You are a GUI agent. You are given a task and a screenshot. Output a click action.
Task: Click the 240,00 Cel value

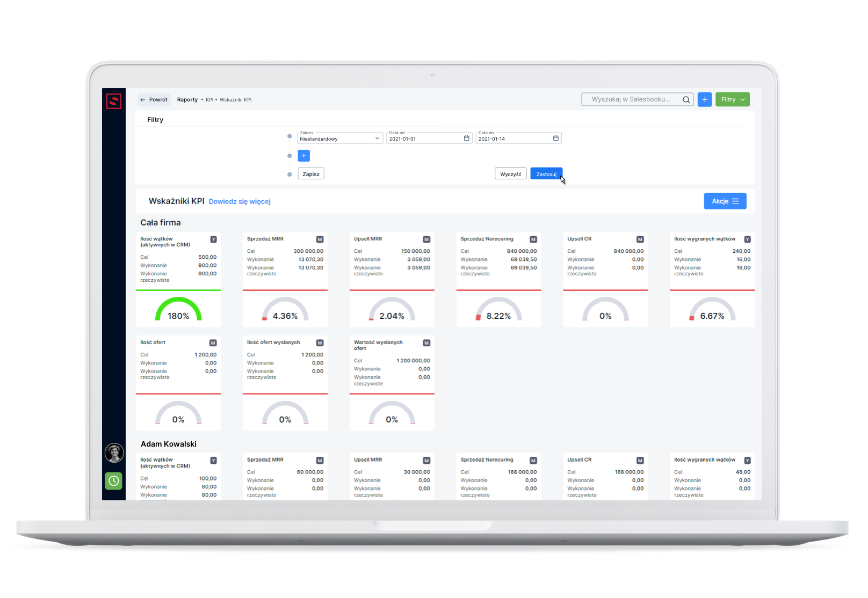click(741, 251)
